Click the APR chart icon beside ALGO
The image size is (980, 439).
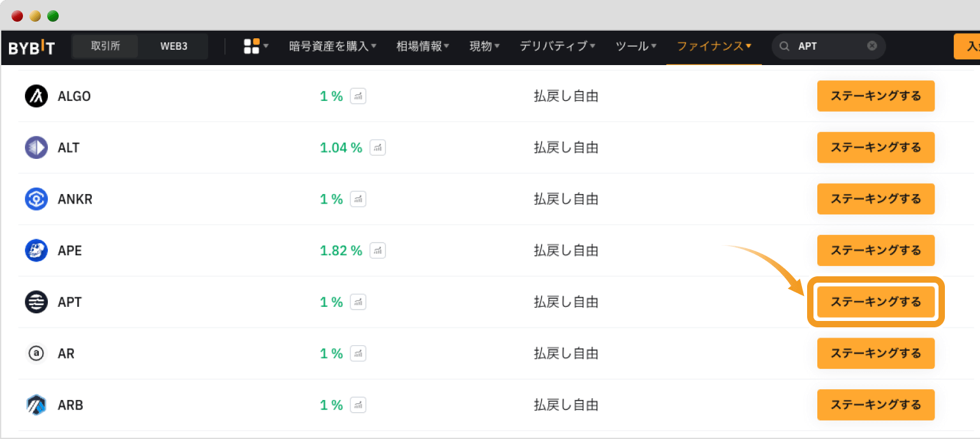coord(359,96)
